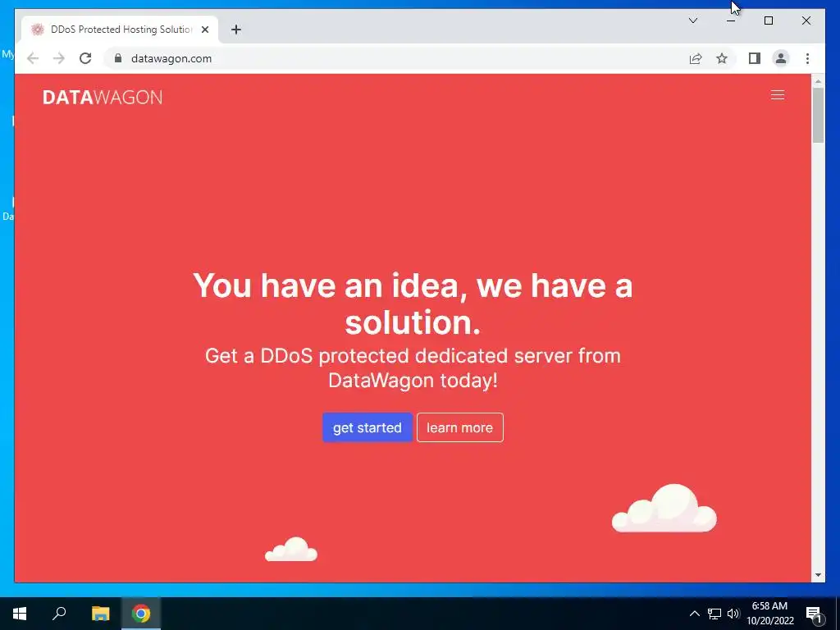This screenshot has width=840, height=630.
Task: Click Chrome icon in taskbar
Action: (141, 614)
